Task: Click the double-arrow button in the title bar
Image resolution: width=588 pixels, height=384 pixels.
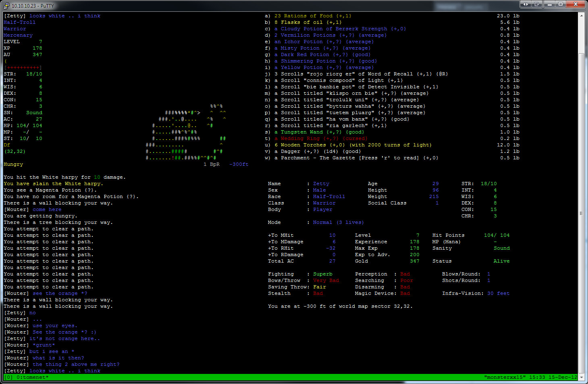Action: [x=525, y=4]
